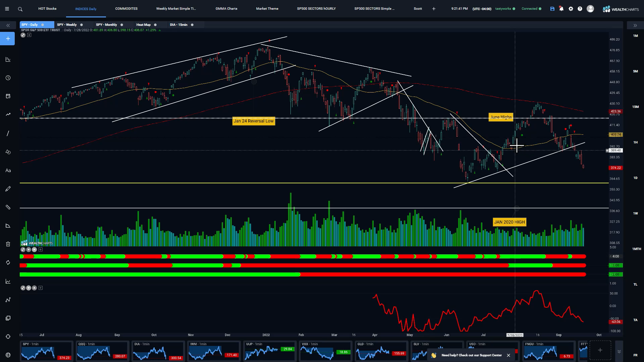
Task: Open the clock time settings tool
Action: [x=8, y=78]
